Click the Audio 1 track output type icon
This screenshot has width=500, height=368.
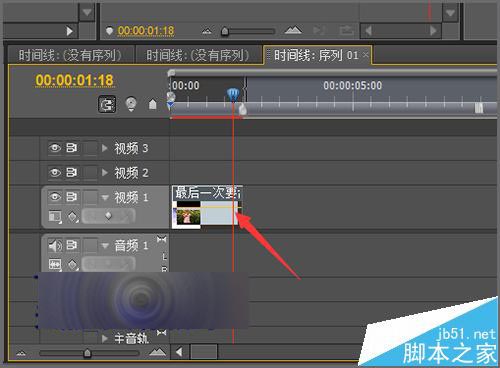162,239
